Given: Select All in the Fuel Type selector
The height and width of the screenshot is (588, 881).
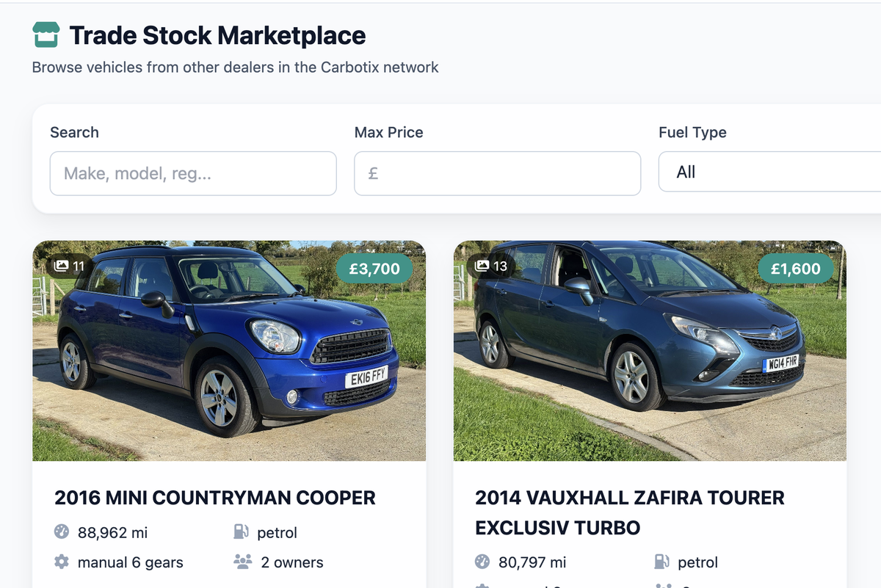Looking at the screenshot, I should tap(771, 172).
